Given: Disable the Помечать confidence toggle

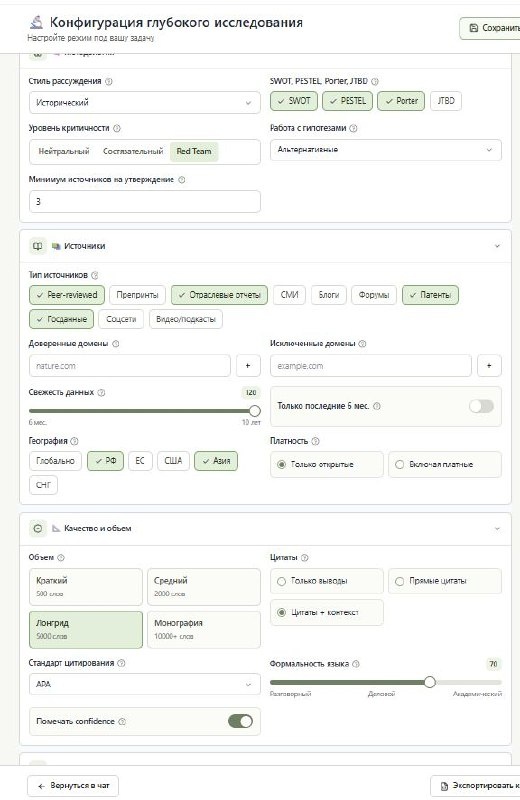Looking at the screenshot, I should 240,721.
